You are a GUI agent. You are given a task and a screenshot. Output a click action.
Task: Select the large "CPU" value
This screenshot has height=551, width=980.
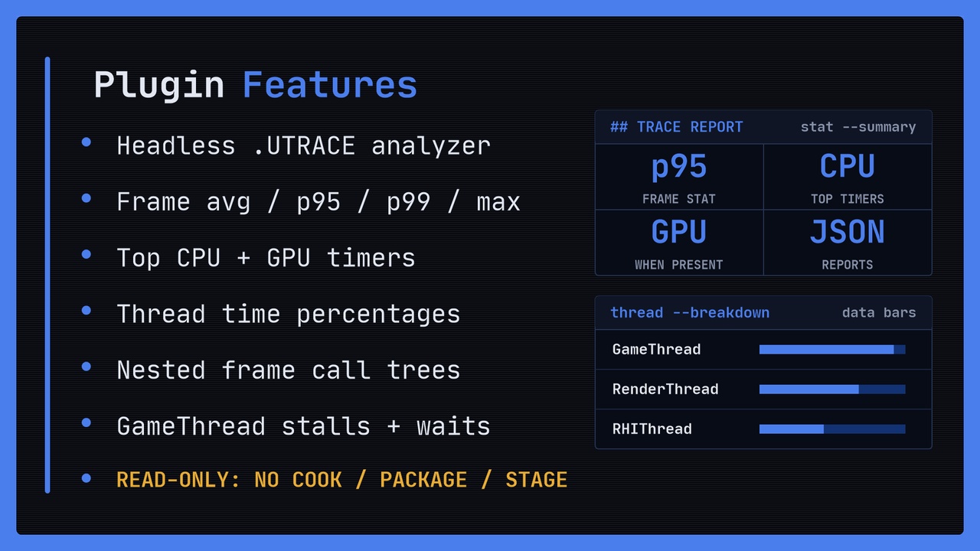click(x=848, y=166)
